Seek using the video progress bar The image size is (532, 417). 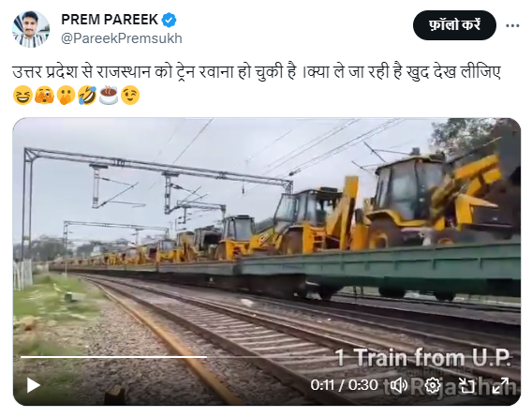[x=266, y=357]
